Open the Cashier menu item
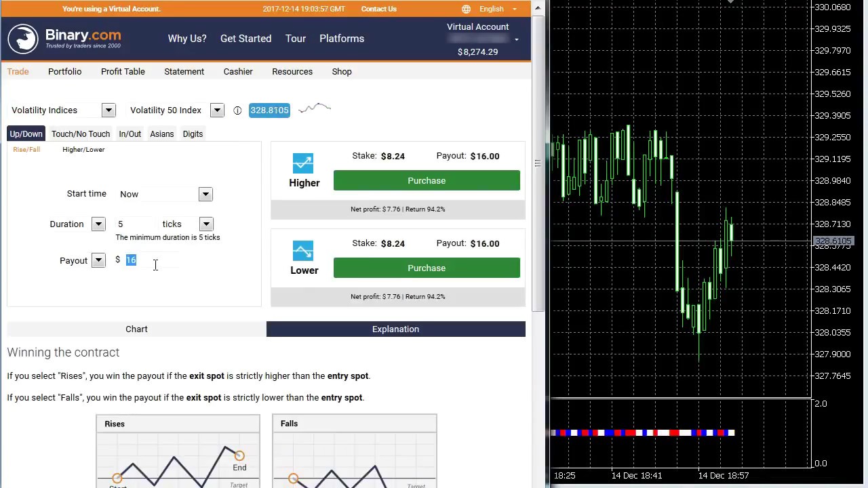The width and height of the screenshot is (868, 488). [x=238, y=71]
